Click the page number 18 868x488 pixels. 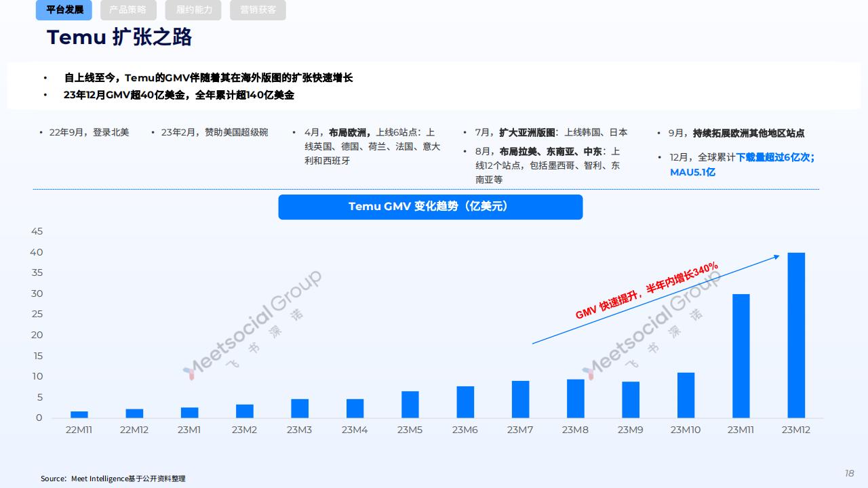pyautogui.click(x=849, y=473)
